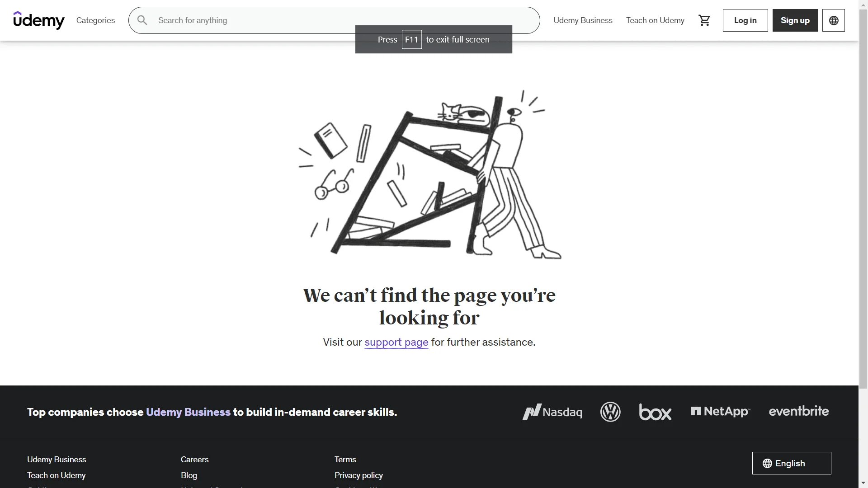Open footer Udemy Business link
The width and height of the screenshot is (868, 488).
click(x=57, y=460)
